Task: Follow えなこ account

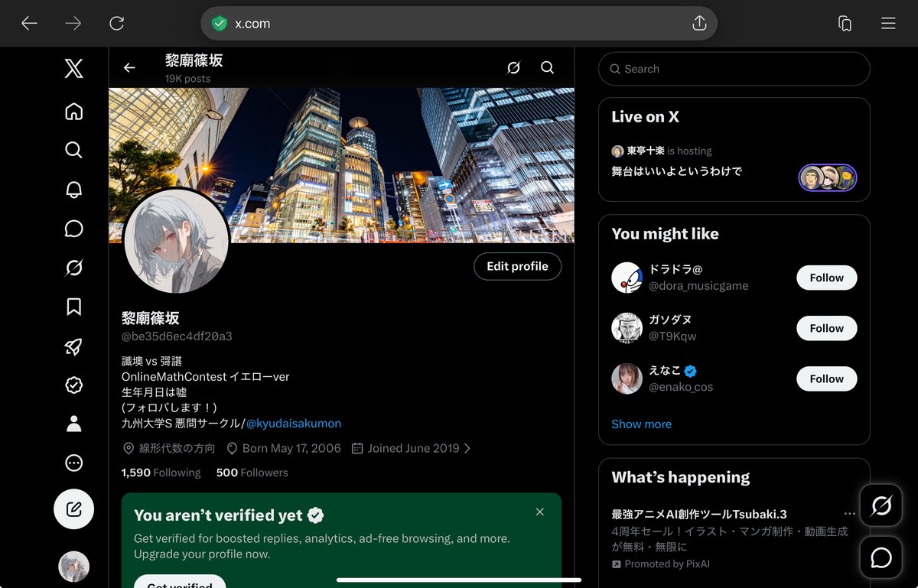Action: [x=826, y=378]
